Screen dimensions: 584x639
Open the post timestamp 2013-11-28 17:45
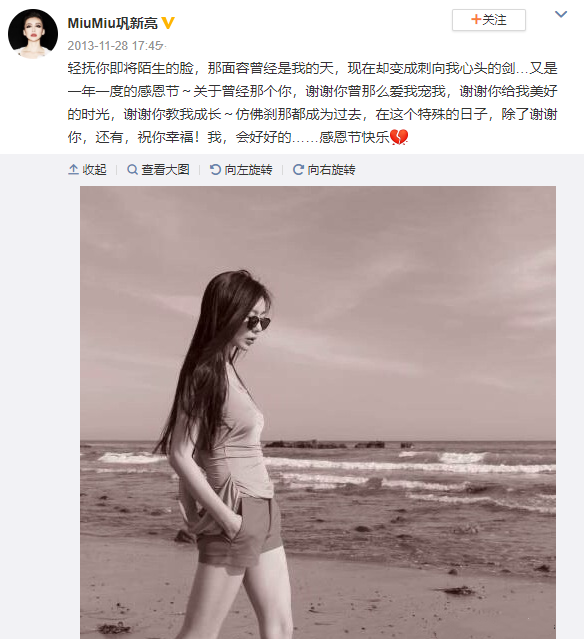115,46
